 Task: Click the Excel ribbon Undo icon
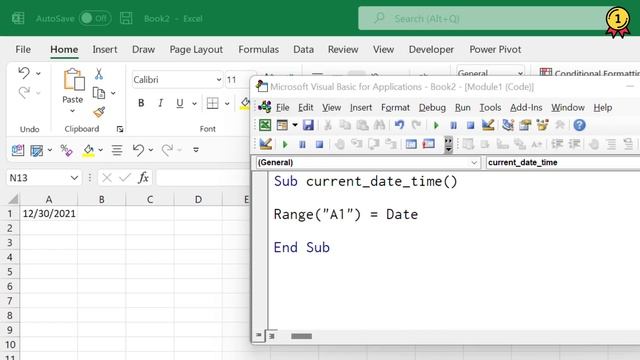tap(24, 73)
